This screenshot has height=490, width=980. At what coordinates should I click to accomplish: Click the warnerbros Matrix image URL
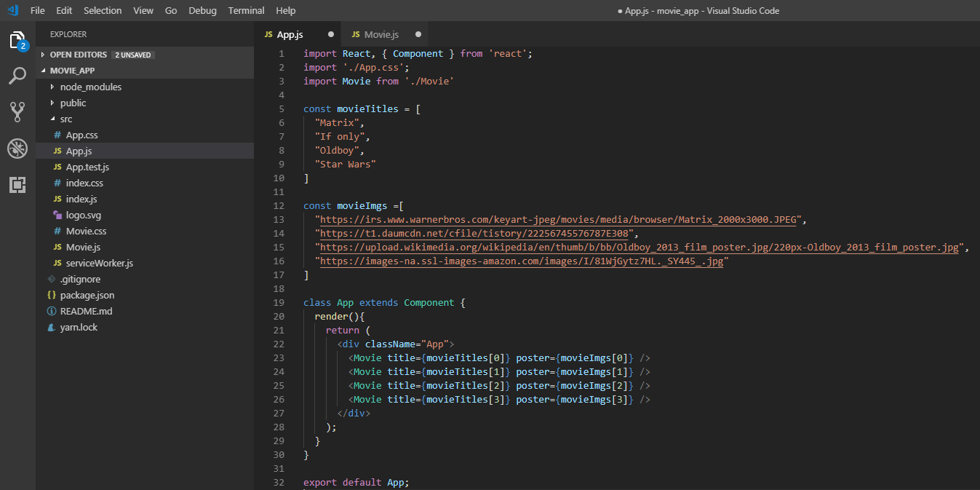[559, 219]
